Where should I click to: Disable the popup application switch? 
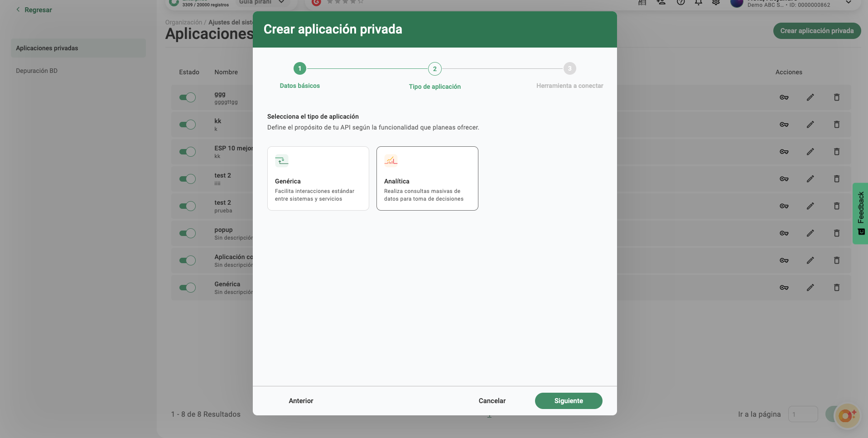187,233
